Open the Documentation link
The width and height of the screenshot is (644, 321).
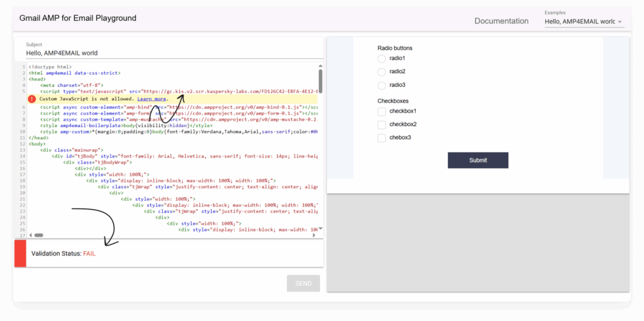click(501, 21)
